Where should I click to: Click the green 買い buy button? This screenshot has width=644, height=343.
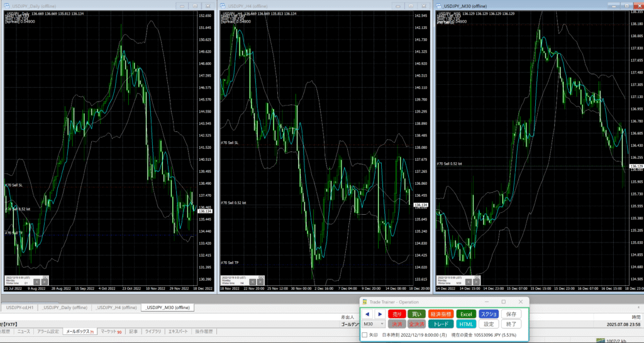tap(416, 314)
